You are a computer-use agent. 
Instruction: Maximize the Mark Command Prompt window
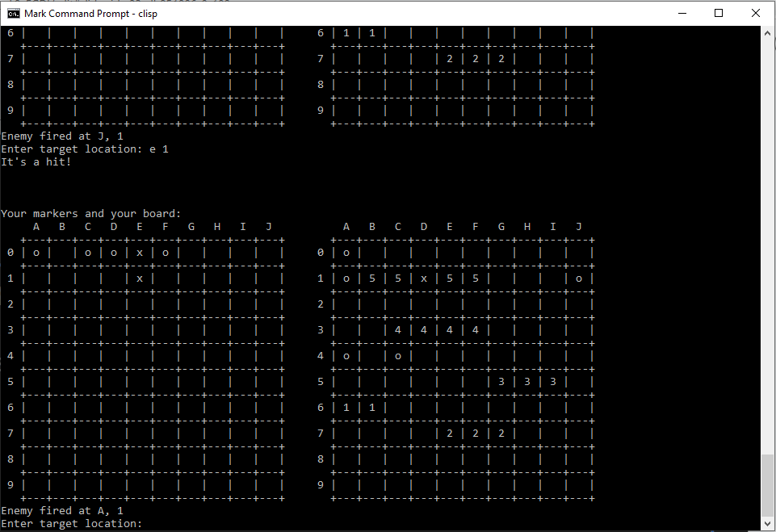719,14
